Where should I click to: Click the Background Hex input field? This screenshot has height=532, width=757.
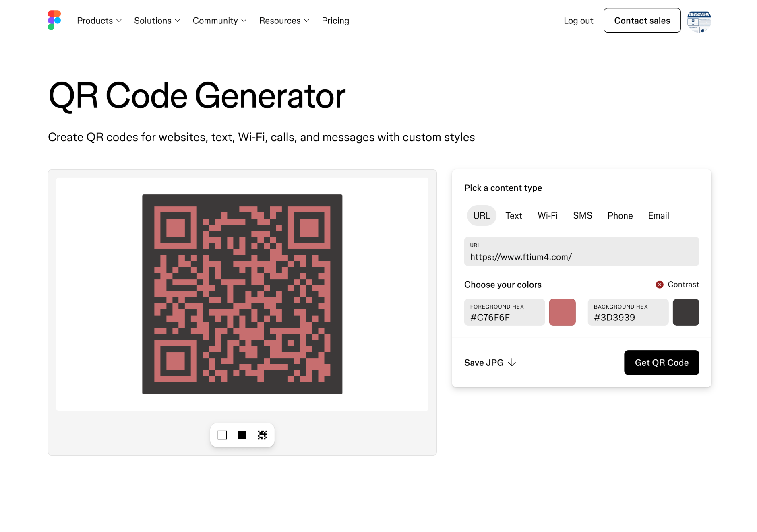pos(628,312)
